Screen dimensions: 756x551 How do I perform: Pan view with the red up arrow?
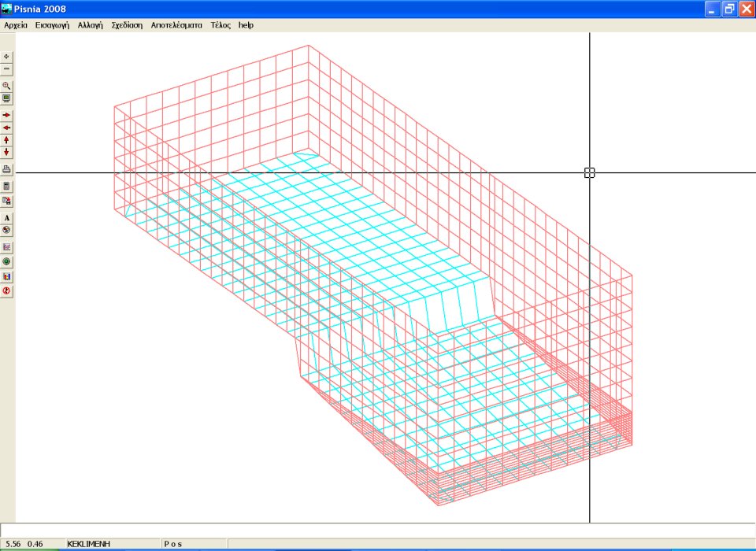coord(7,139)
